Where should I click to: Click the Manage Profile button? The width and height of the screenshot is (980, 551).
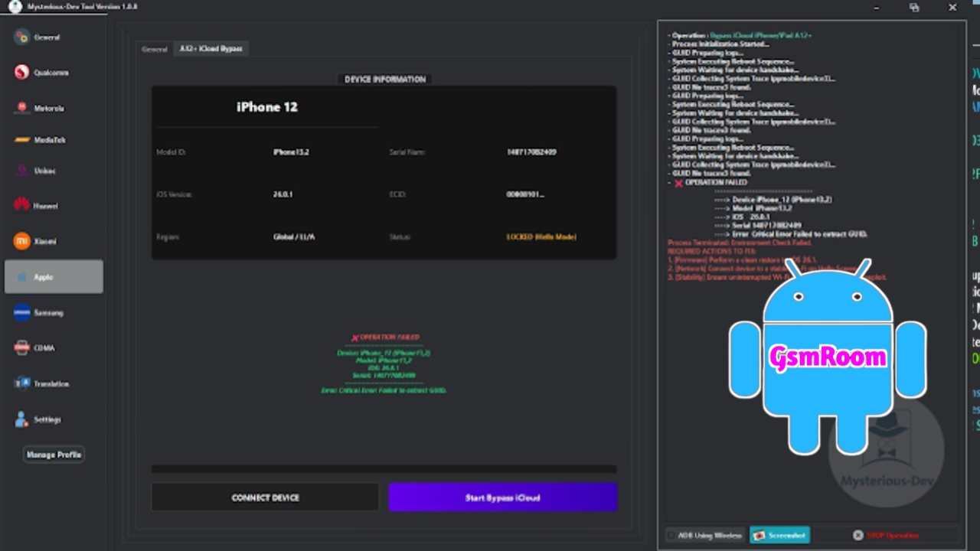click(x=54, y=455)
